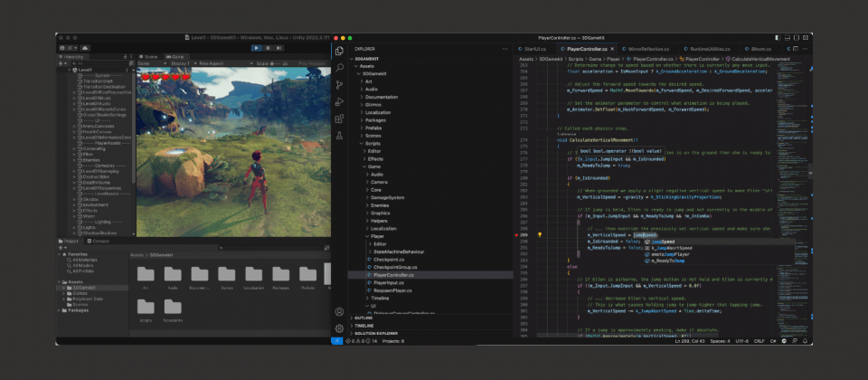Open the errors and warnings status item
Screen dimensions: 868x380
(361, 341)
